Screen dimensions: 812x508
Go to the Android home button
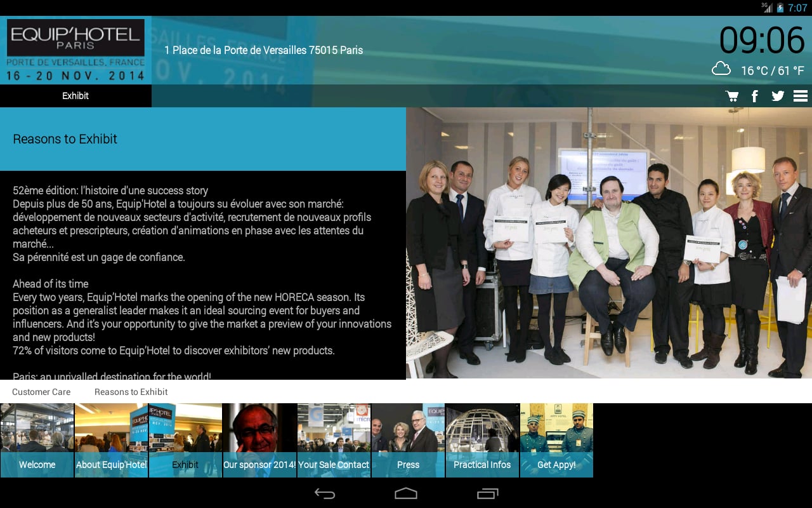[x=406, y=493]
